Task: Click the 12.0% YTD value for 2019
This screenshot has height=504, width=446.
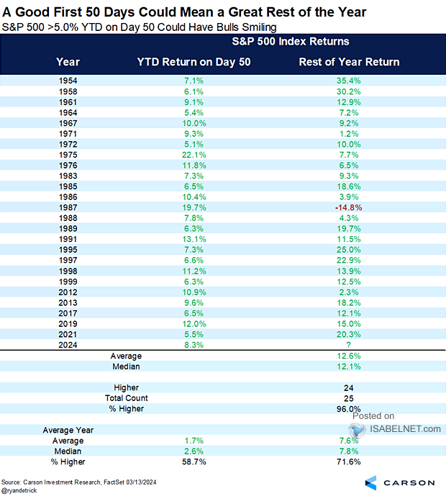Action: (x=194, y=324)
